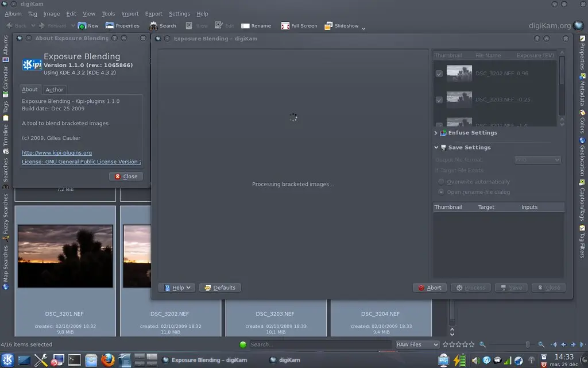588x368 pixels.
Task: Enable Open rename-file dialog option
Action: (x=441, y=191)
